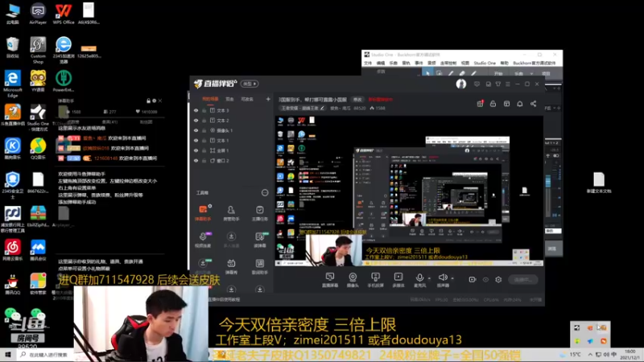Viewport: 644px width, 362px height.
Task: Toggle the lock on 文本 3 layer
Action: [204, 110]
